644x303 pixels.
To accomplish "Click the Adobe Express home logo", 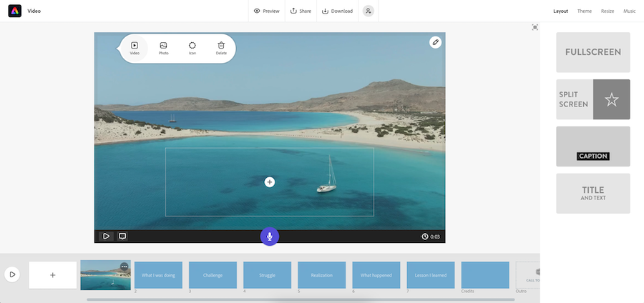I will point(15,11).
